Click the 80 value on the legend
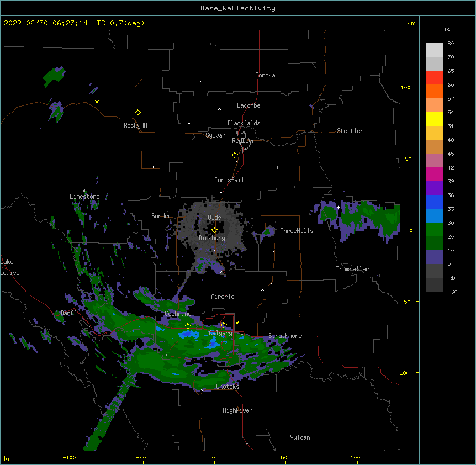 click(451, 44)
